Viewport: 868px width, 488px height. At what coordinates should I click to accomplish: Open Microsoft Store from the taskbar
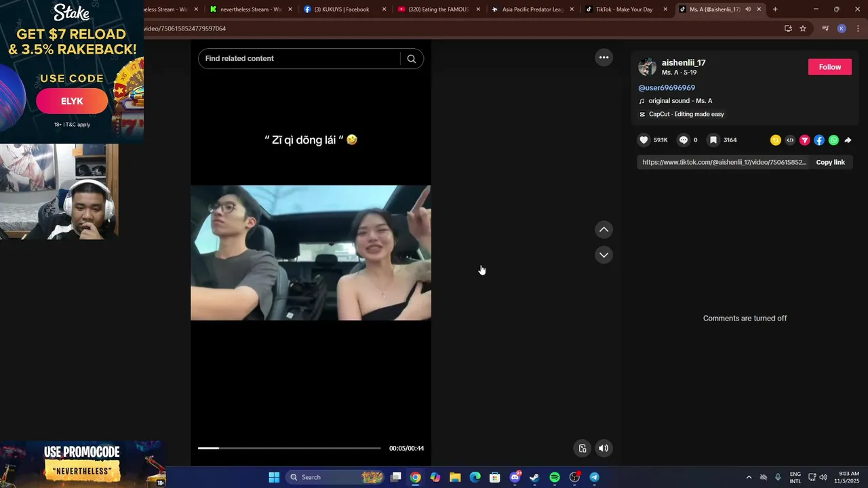pyautogui.click(x=495, y=477)
